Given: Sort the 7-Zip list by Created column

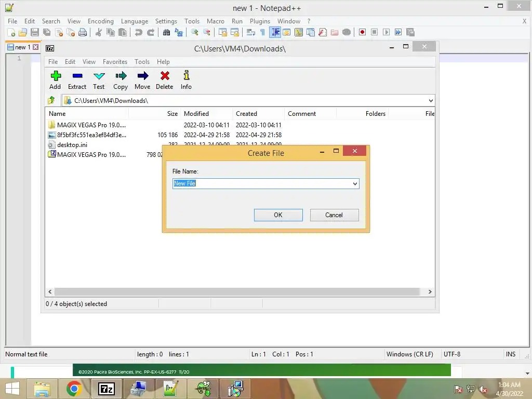Looking at the screenshot, I should (258, 114).
